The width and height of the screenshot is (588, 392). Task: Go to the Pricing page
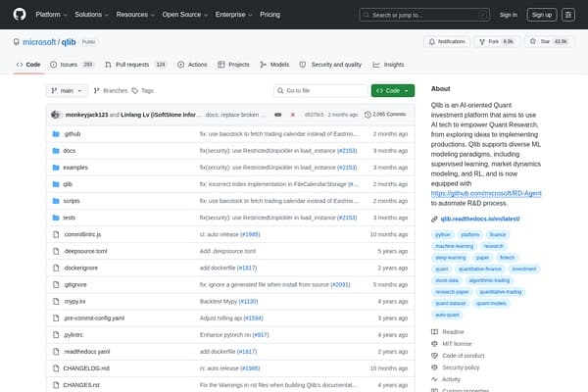point(270,15)
